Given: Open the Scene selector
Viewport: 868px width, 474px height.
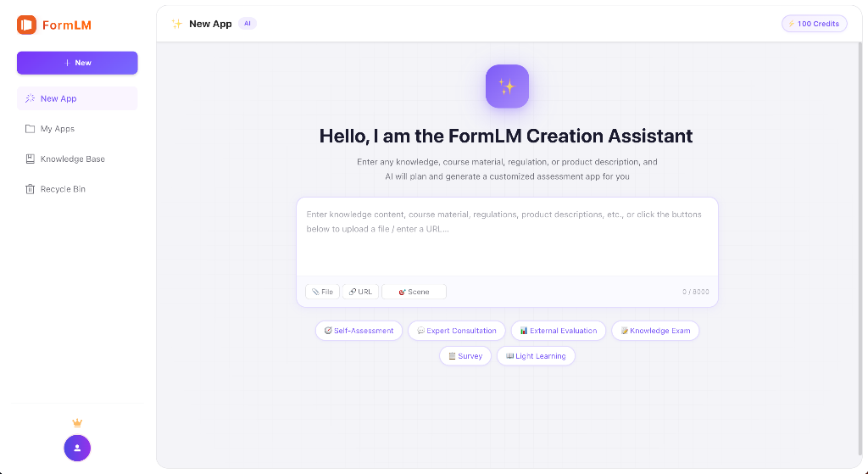Looking at the screenshot, I should (414, 292).
